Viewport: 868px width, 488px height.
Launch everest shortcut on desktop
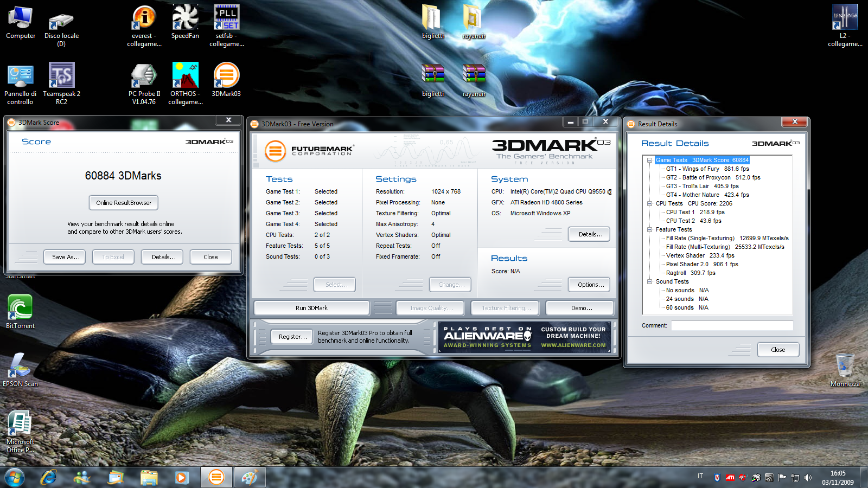tap(144, 25)
